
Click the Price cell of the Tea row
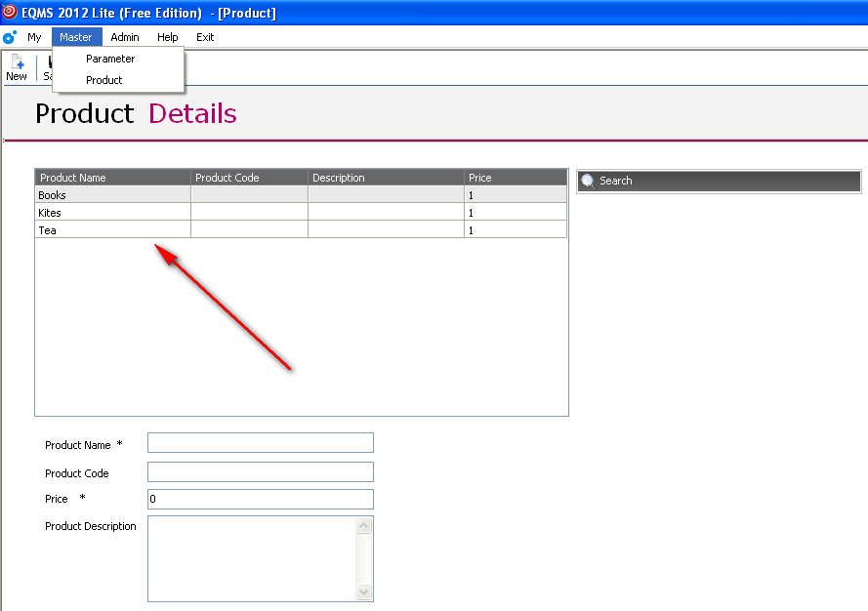pyautogui.click(x=516, y=230)
